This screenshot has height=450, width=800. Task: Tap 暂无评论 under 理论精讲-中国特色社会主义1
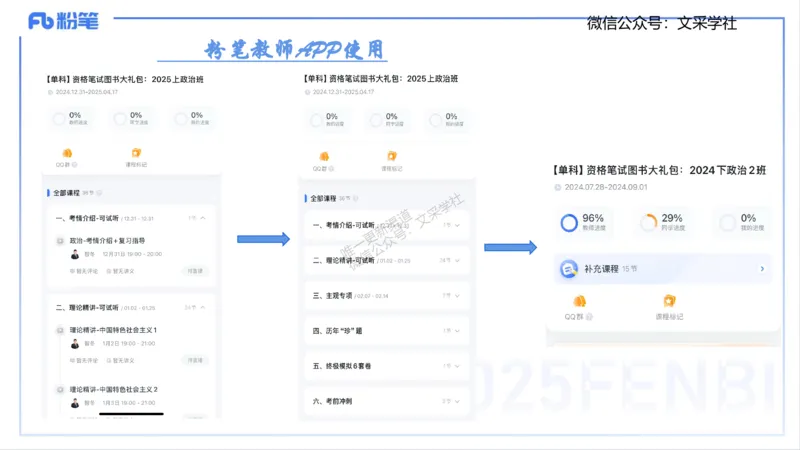[84, 360]
